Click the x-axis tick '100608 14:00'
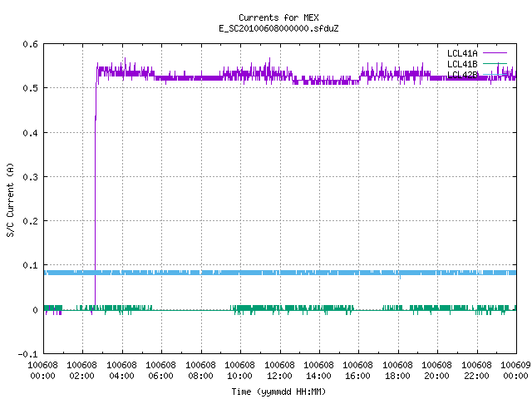 tap(318, 371)
